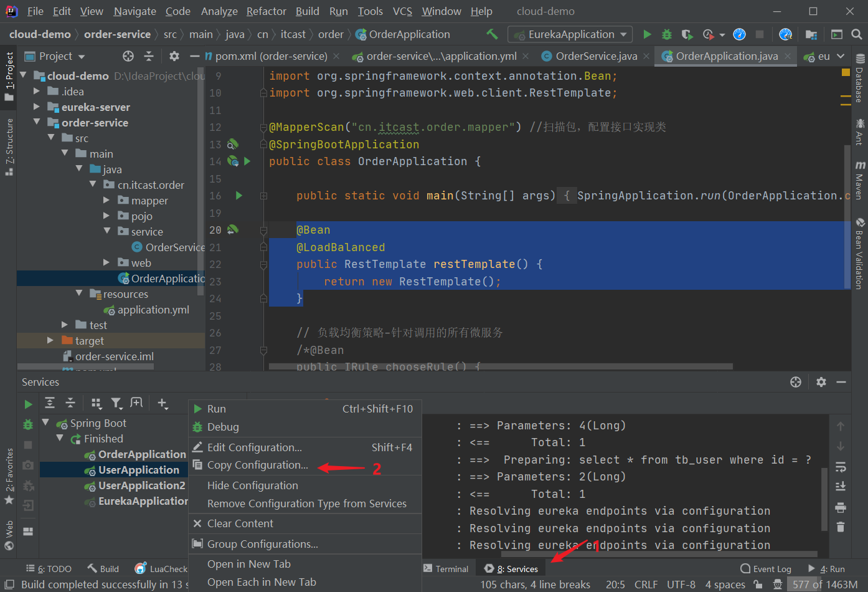Run with Coverage shield icon
The height and width of the screenshot is (592, 868).
coord(687,34)
